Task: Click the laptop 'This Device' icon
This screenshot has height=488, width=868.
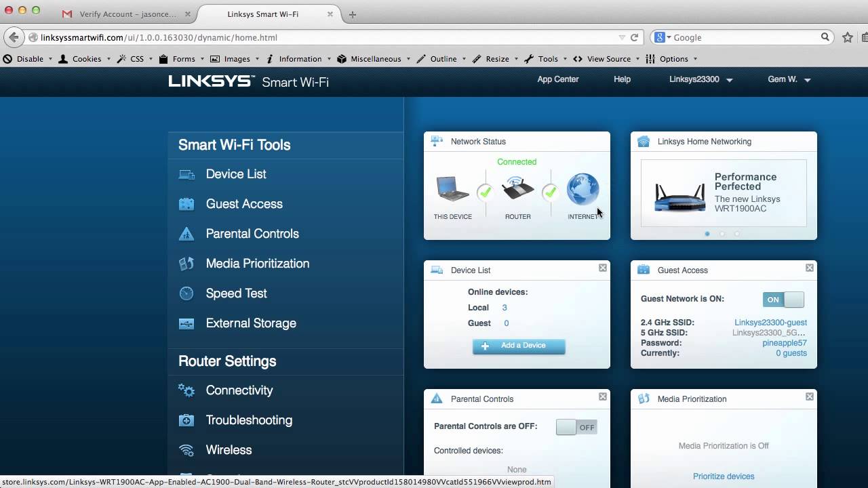Action: (453, 189)
